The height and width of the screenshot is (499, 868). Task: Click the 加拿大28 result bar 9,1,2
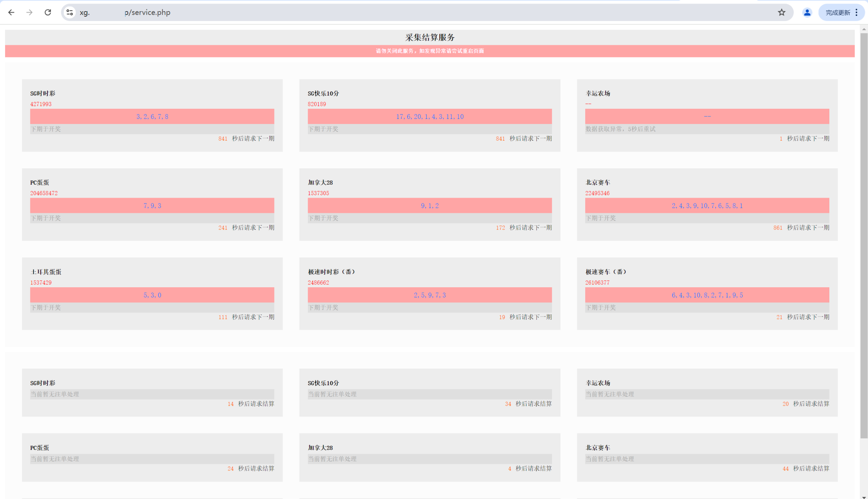click(430, 206)
